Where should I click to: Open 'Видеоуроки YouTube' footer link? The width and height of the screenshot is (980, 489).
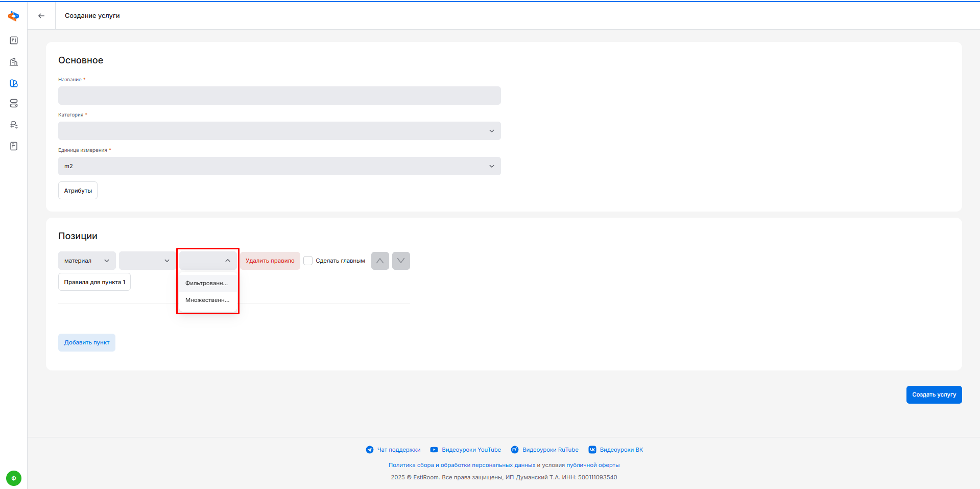pyautogui.click(x=471, y=450)
